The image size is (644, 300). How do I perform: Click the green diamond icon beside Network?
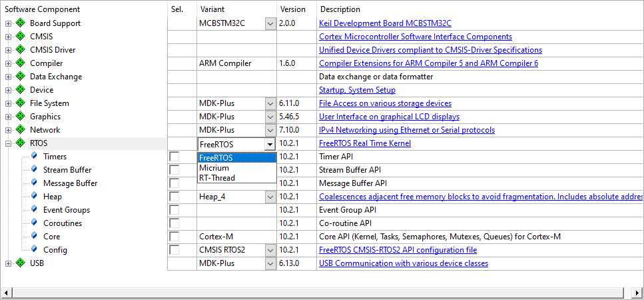21,130
